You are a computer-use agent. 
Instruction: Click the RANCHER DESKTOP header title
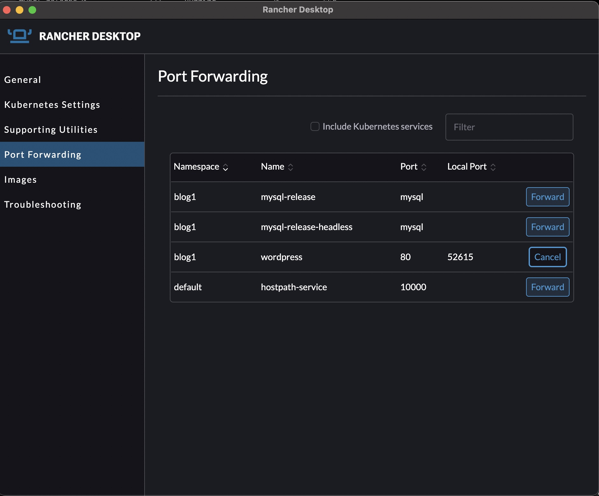pyautogui.click(x=90, y=36)
